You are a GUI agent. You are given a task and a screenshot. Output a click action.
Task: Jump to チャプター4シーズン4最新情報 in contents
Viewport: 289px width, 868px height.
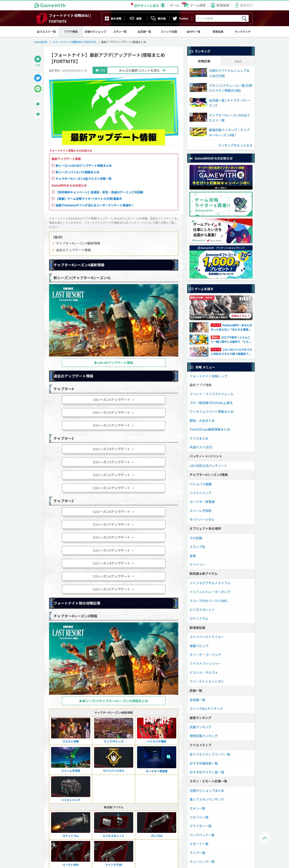78,243
